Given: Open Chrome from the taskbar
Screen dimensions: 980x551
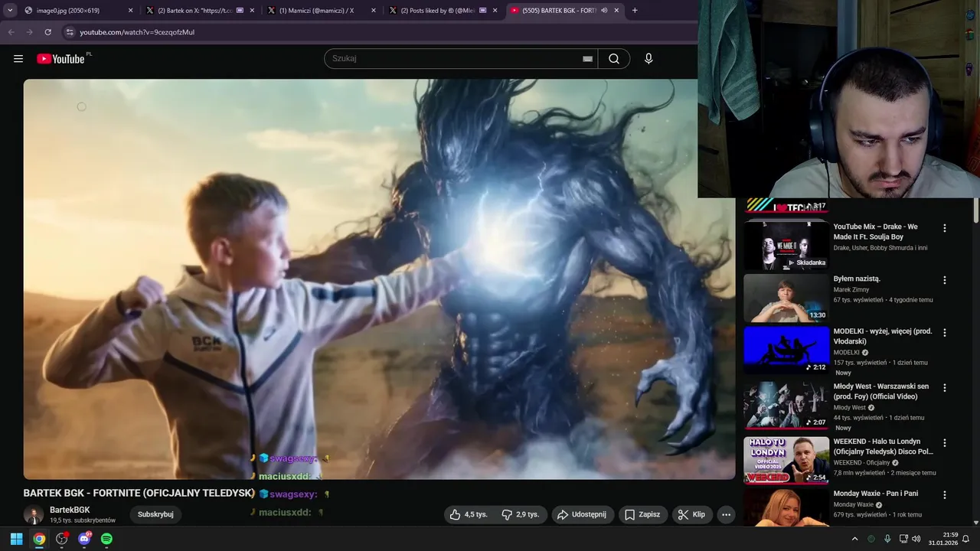Looking at the screenshot, I should (39, 539).
